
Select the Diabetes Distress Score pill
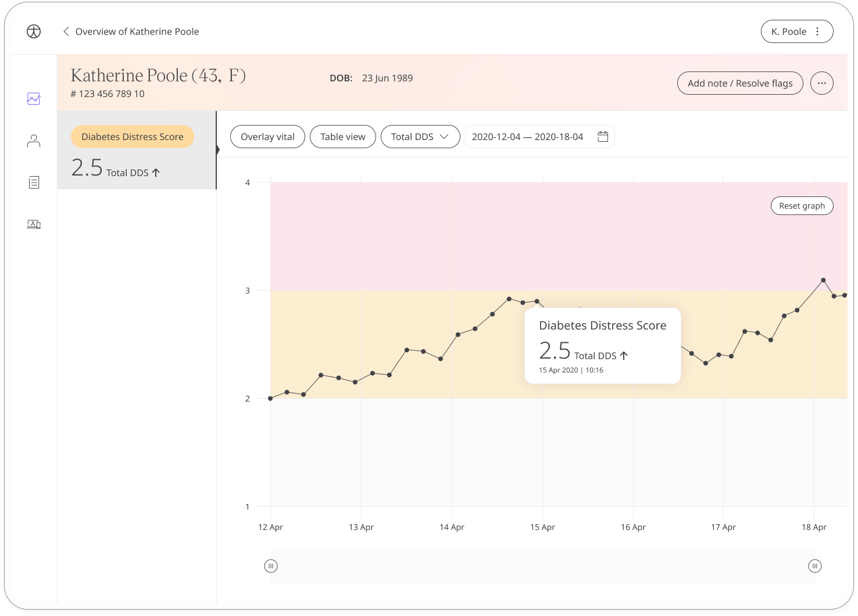point(133,137)
